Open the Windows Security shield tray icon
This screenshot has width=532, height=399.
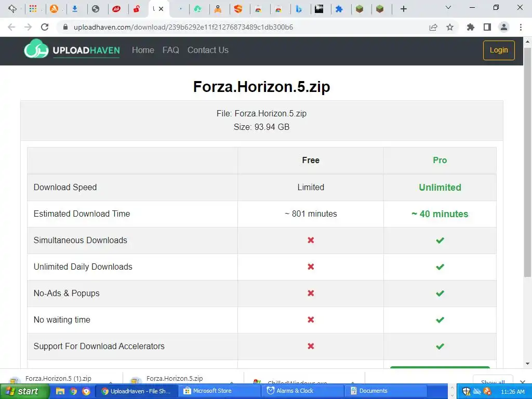(466, 391)
